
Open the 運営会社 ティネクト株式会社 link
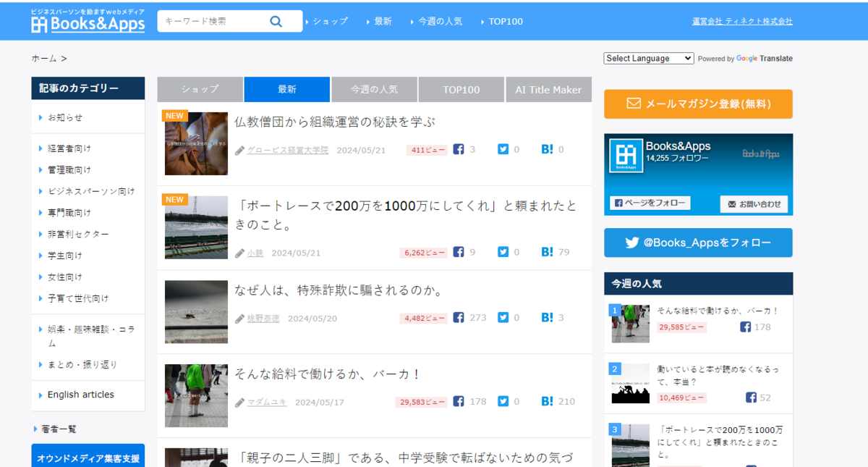tap(742, 21)
